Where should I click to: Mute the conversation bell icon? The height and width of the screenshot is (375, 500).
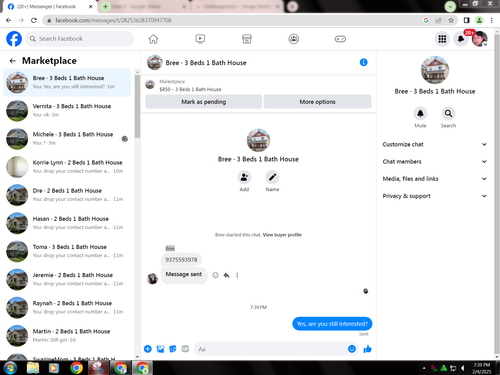point(420,113)
